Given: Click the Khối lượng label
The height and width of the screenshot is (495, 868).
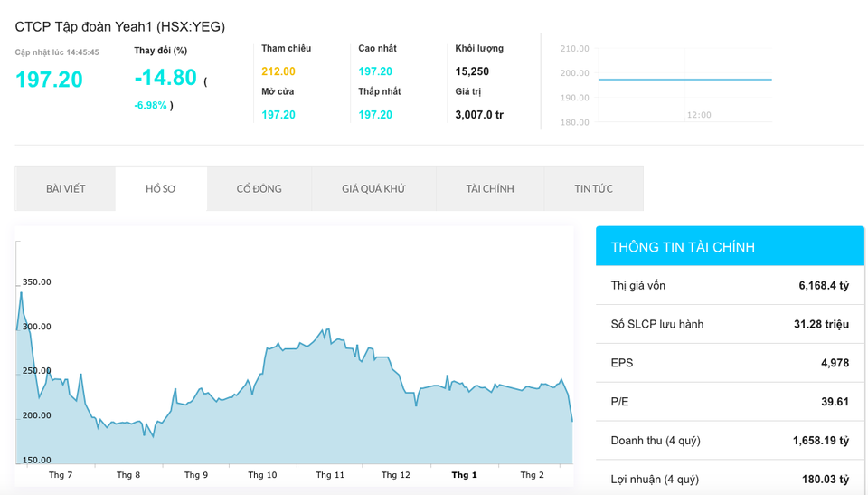Looking at the screenshot, I should point(479,48).
